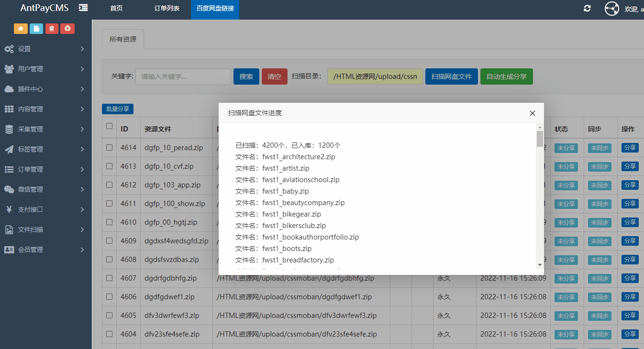This screenshot has width=644, height=349.
Task: Focus the 关键字 search input field
Action: pos(183,76)
